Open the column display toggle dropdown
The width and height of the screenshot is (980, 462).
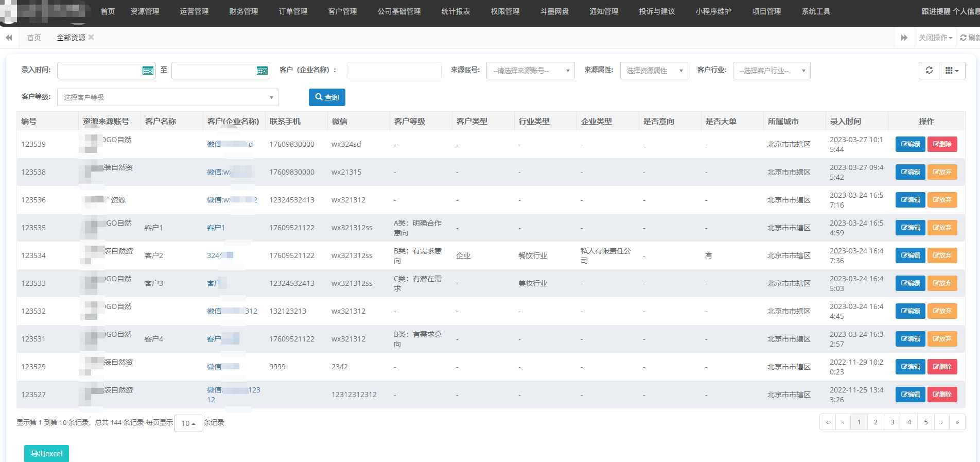(x=952, y=71)
